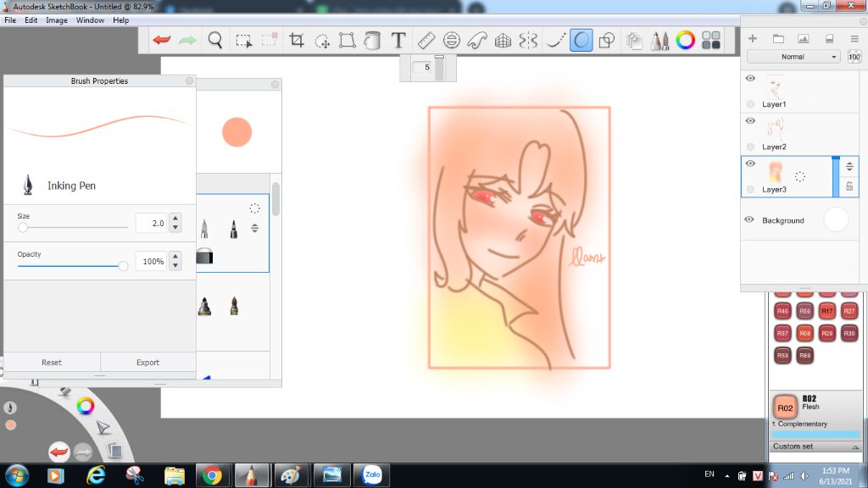Expand the Custom set section arrow

click(855, 446)
